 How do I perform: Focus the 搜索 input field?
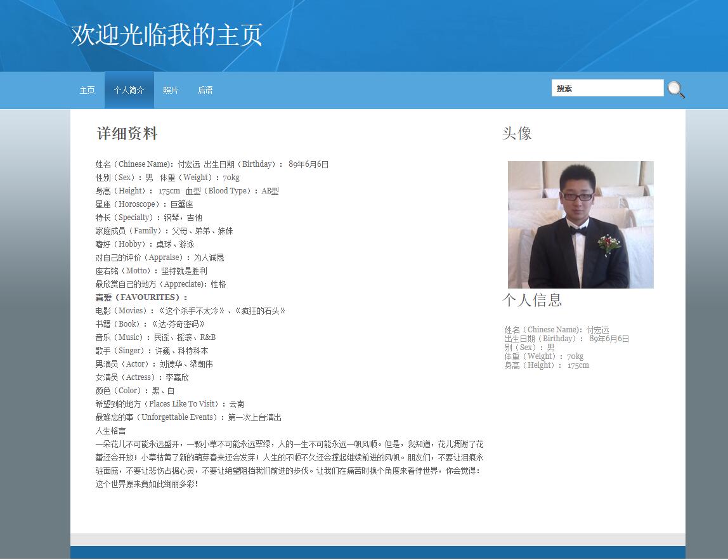(x=607, y=89)
